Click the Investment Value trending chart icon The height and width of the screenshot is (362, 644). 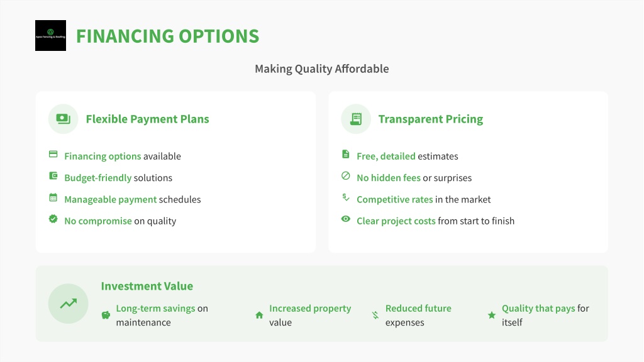(x=68, y=304)
